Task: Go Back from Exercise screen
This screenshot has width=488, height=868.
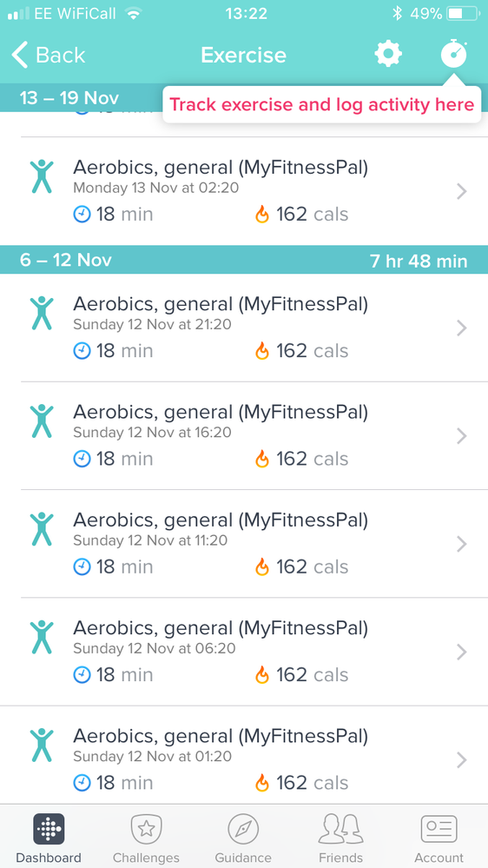Action: pyautogui.click(x=48, y=55)
